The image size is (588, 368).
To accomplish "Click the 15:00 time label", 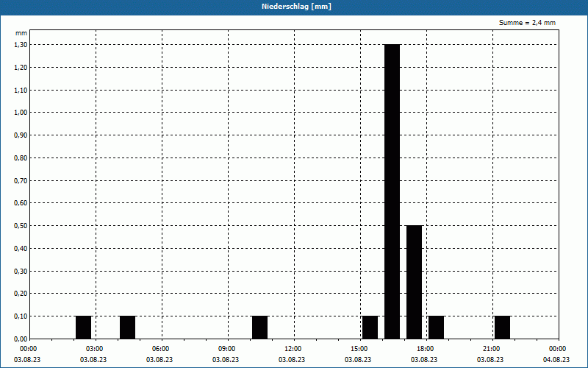I will 359,349.
